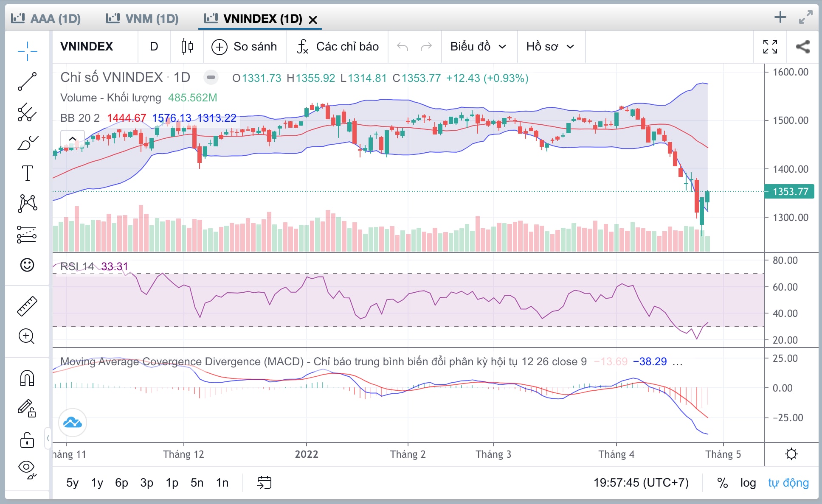The height and width of the screenshot is (504, 822).
Task: Select the 5n time range
Action: click(197, 482)
